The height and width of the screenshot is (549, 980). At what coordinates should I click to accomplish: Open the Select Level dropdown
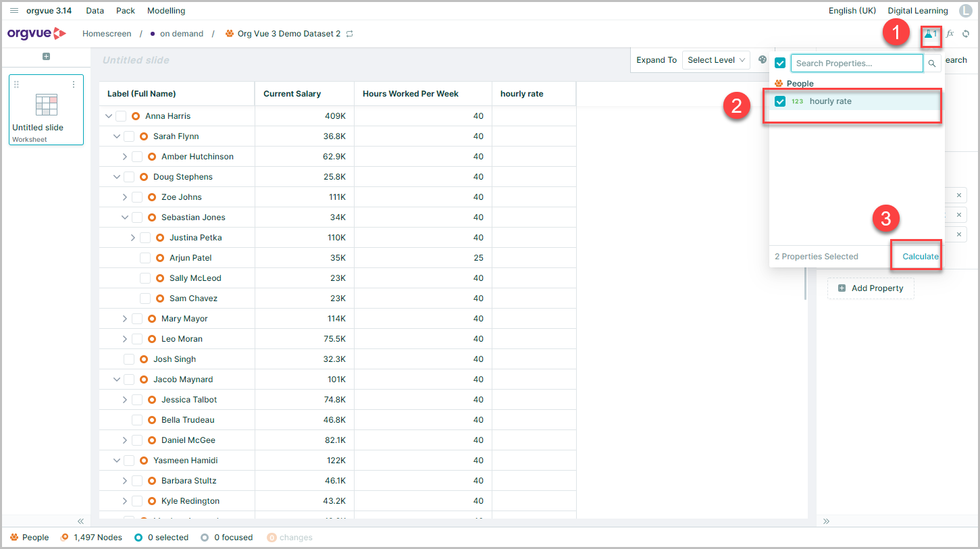716,60
